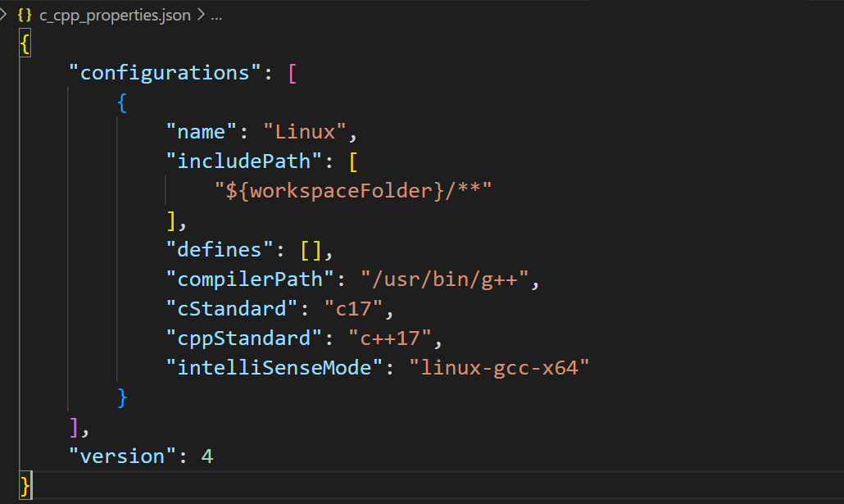Click the "linux-gcc-x64" value

tap(500, 368)
